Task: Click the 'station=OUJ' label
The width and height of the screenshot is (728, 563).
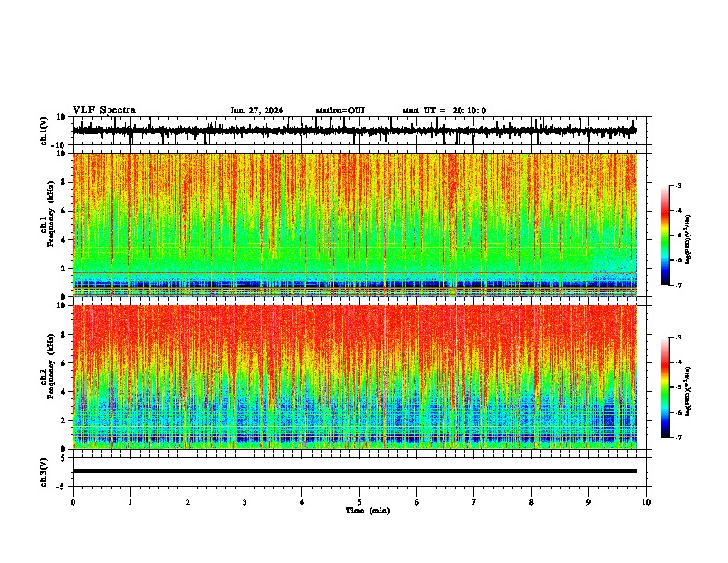Action: [340, 110]
